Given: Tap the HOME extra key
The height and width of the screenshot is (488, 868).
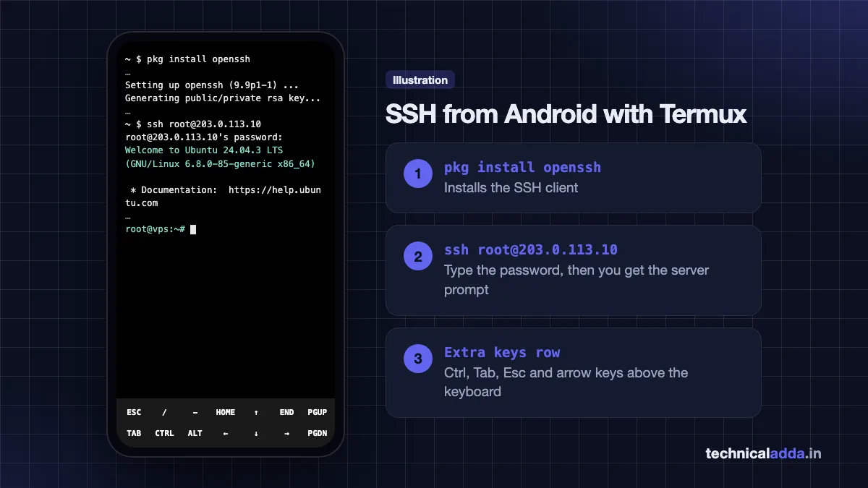Looking at the screenshot, I should (x=226, y=412).
